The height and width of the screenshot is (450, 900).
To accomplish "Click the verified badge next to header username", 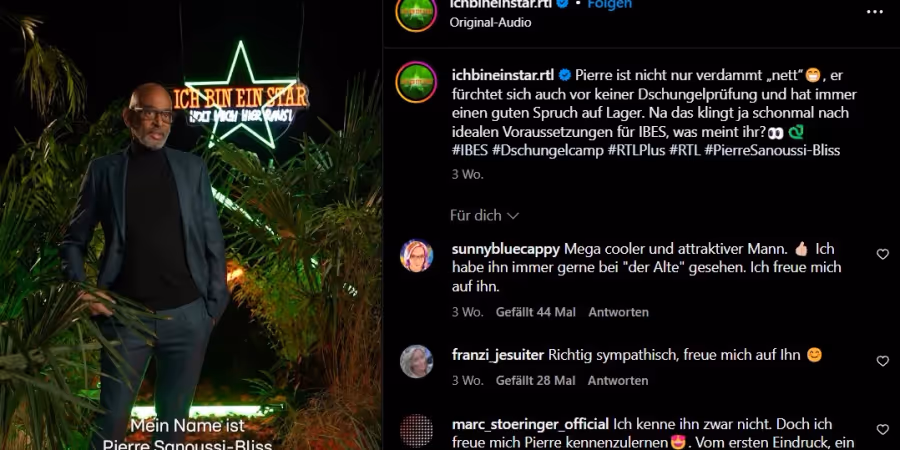I will 562,4.
